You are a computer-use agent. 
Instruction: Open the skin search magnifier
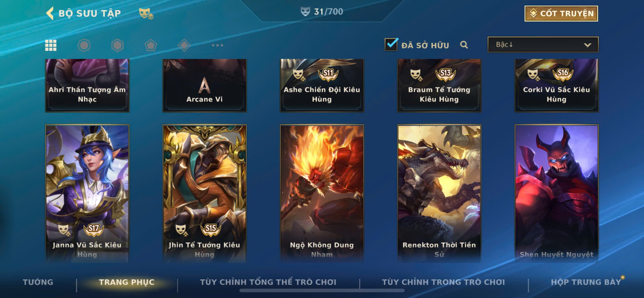click(464, 45)
